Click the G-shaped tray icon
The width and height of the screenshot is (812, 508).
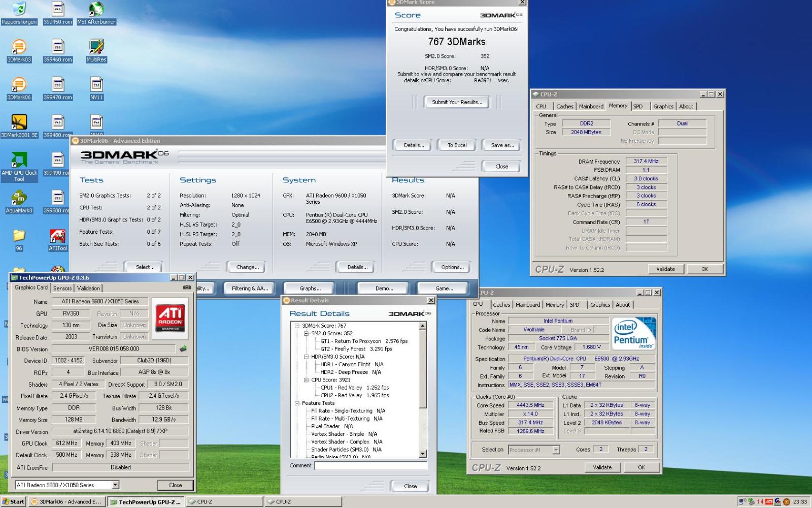point(777,501)
